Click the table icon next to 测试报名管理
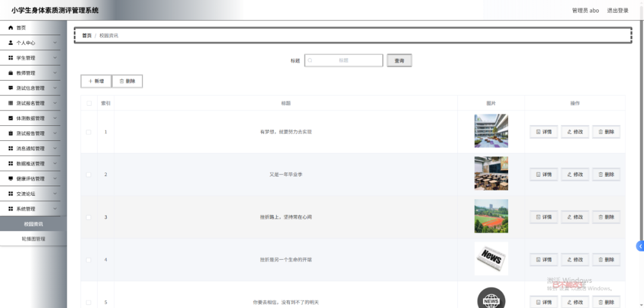 click(11, 103)
